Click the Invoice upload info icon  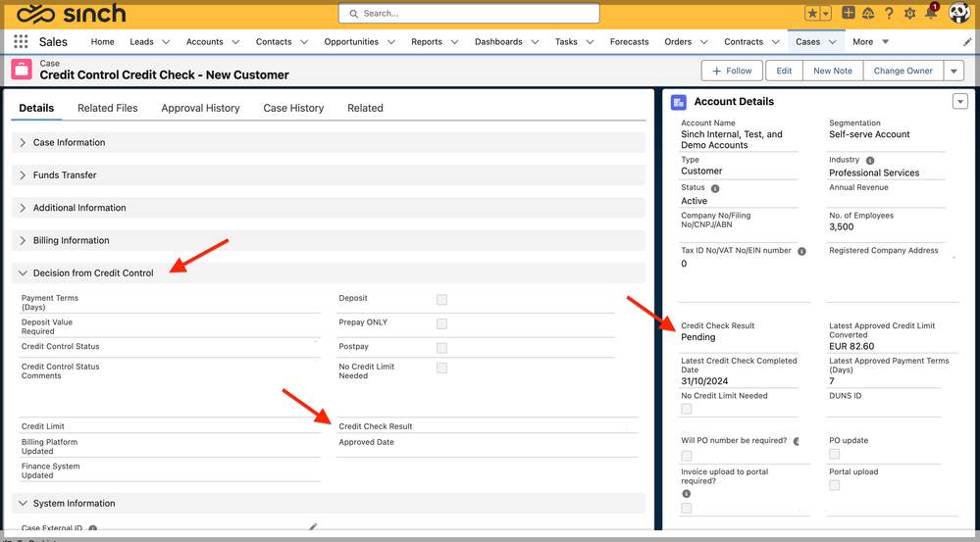tap(686, 493)
